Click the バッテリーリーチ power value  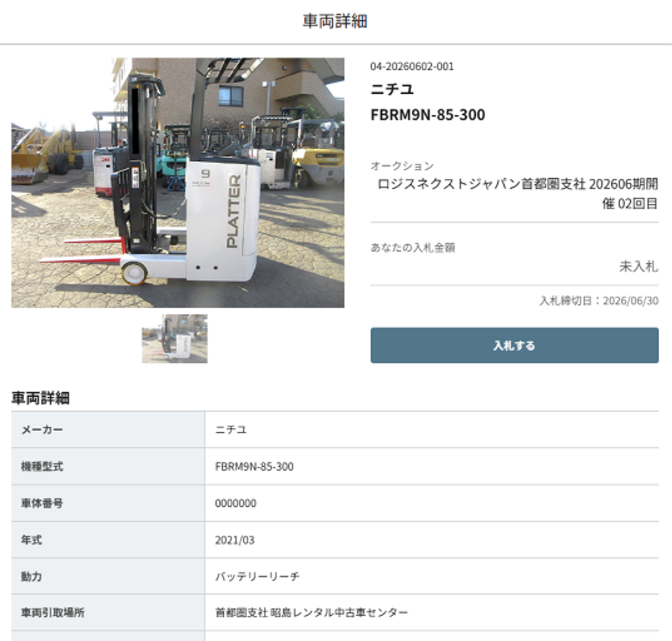(257, 576)
